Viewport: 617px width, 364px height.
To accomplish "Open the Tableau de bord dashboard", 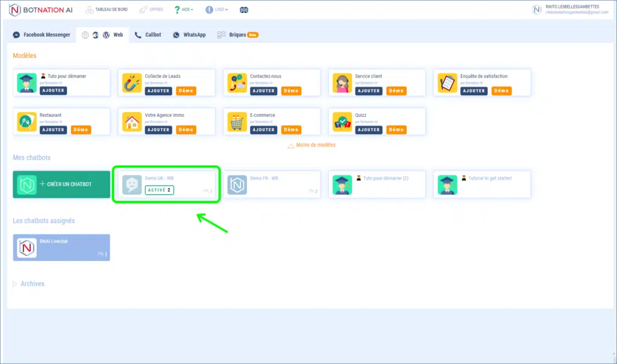I will click(107, 10).
